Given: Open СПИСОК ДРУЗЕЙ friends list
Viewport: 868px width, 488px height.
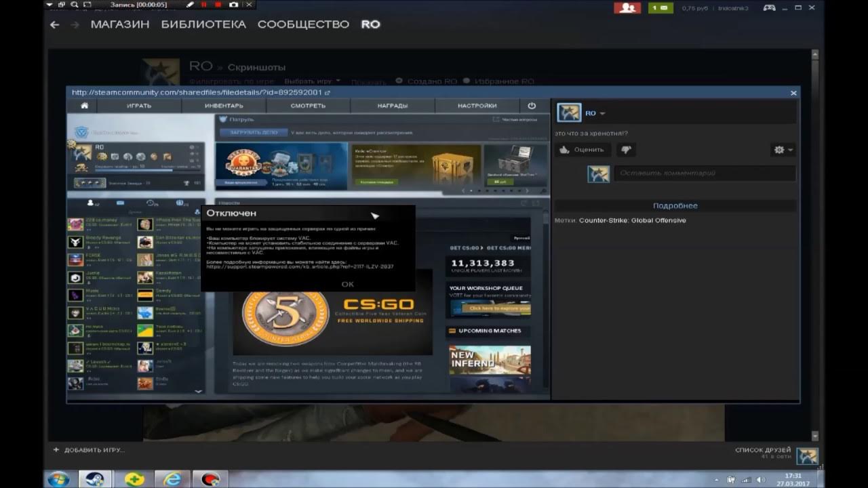Looking at the screenshot, I should point(763,450).
